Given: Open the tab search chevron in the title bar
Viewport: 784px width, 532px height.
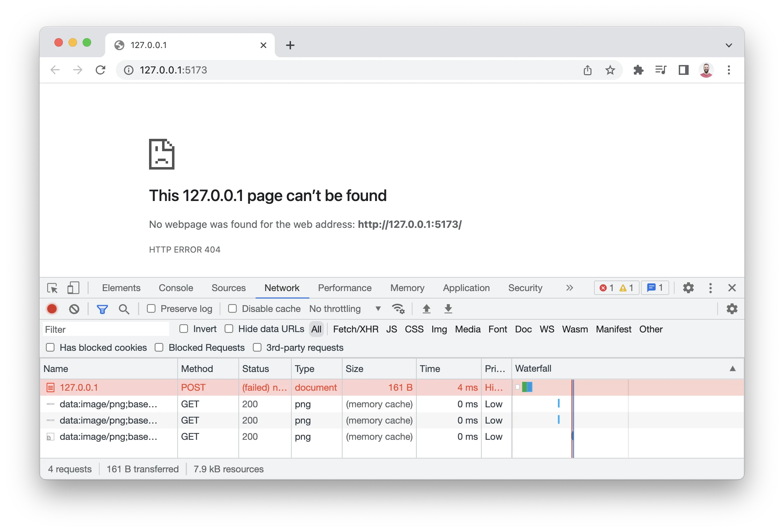Looking at the screenshot, I should point(729,45).
